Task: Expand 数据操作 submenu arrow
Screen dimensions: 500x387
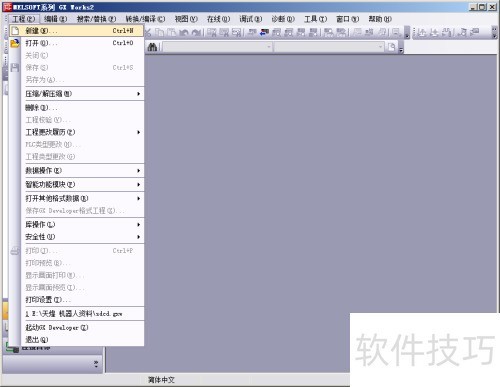Action: pyautogui.click(x=138, y=171)
